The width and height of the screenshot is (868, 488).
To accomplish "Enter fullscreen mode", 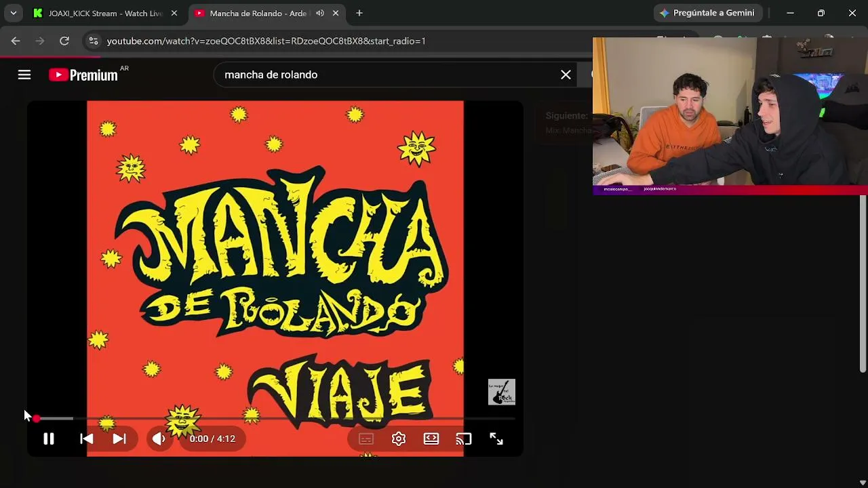I will [x=496, y=439].
